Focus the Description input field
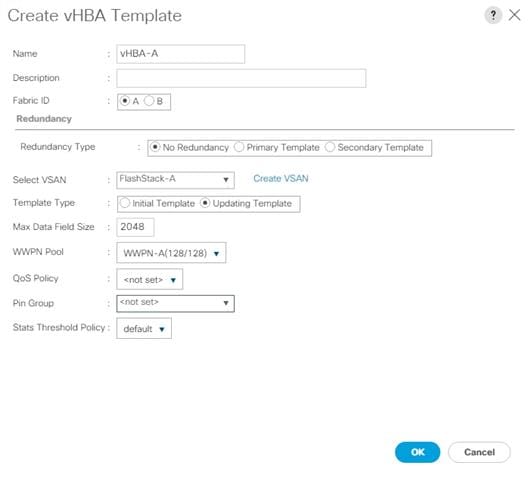The image size is (529, 478). (x=241, y=78)
